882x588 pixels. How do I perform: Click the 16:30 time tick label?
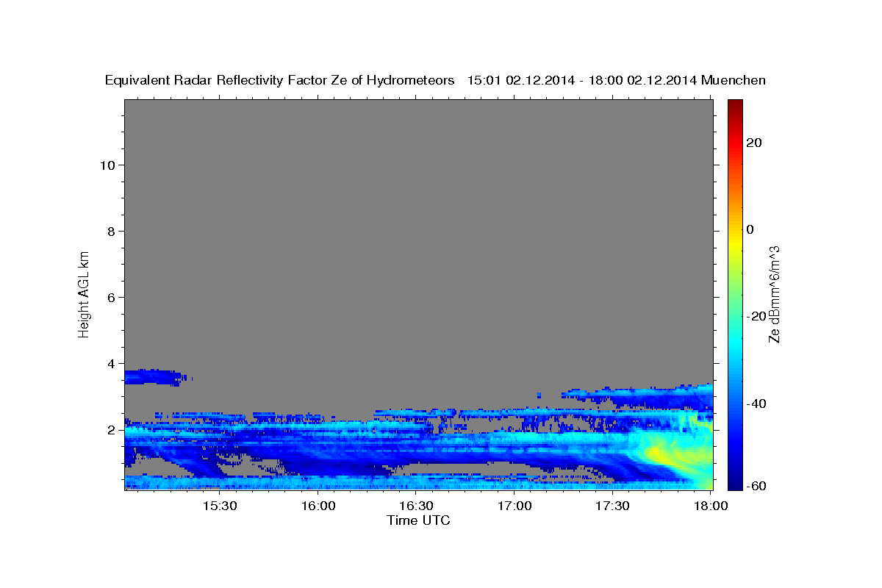[x=416, y=506]
